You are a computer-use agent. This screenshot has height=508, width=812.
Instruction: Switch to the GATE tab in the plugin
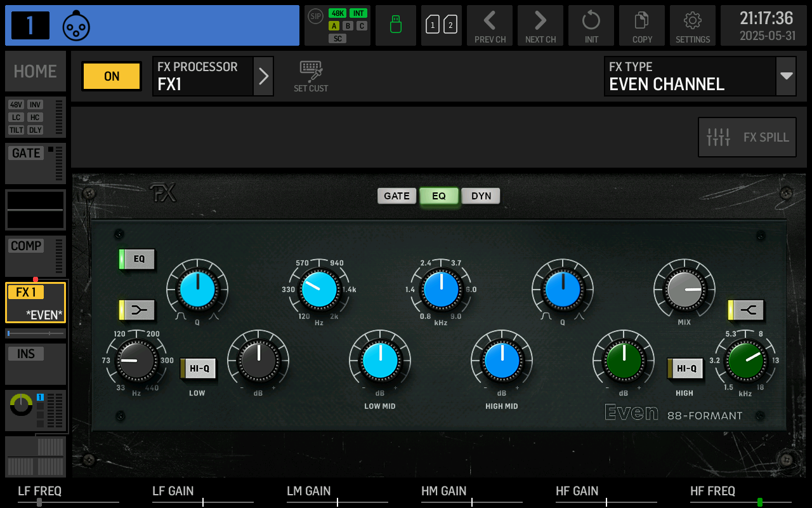click(396, 196)
